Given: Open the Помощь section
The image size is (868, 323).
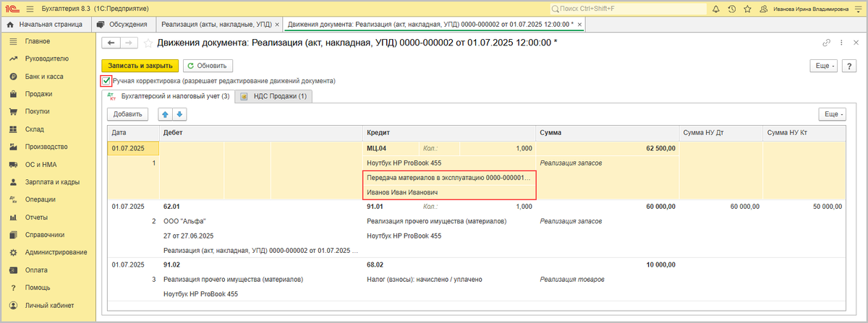Looking at the screenshot, I should click(x=38, y=288).
